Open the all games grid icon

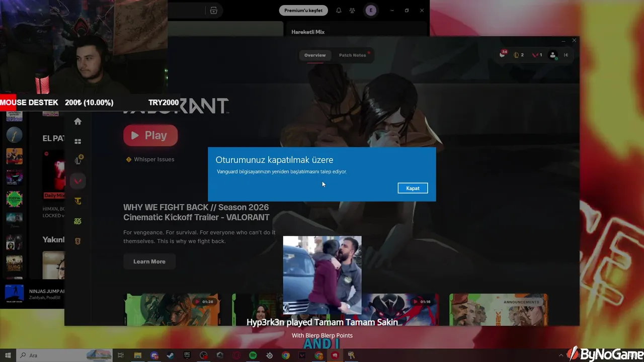[x=77, y=142]
